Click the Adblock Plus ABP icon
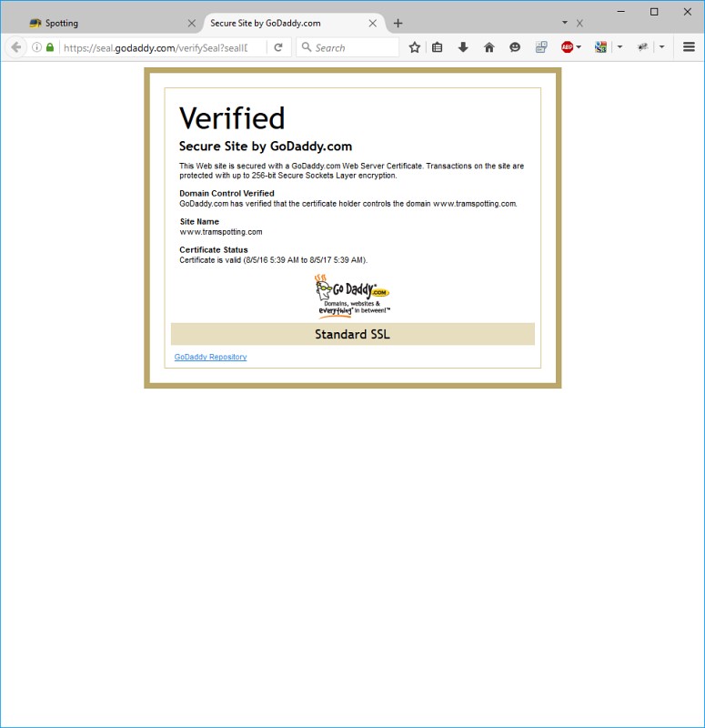The height and width of the screenshot is (728, 705). tap(567, 47)
